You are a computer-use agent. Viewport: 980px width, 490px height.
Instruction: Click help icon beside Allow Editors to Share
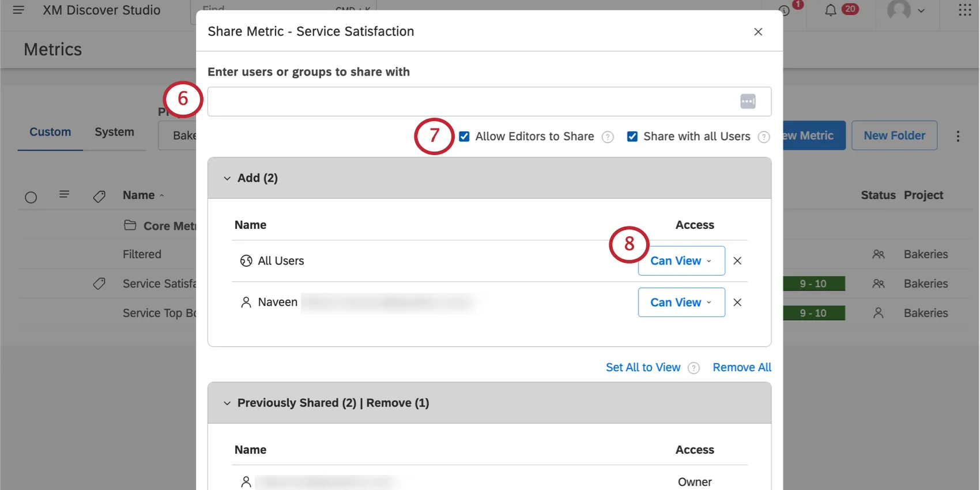pos(608,137)
